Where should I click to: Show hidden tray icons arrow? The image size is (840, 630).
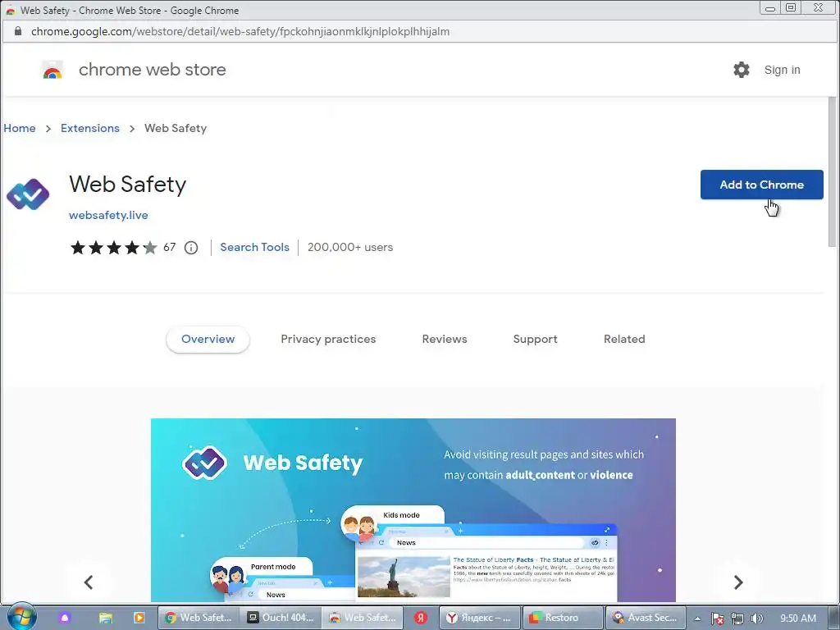[697, 619]
